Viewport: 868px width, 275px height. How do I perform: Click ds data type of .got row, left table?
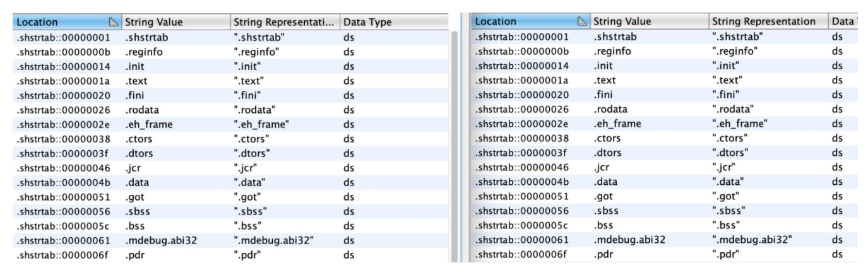pos(348,197)
